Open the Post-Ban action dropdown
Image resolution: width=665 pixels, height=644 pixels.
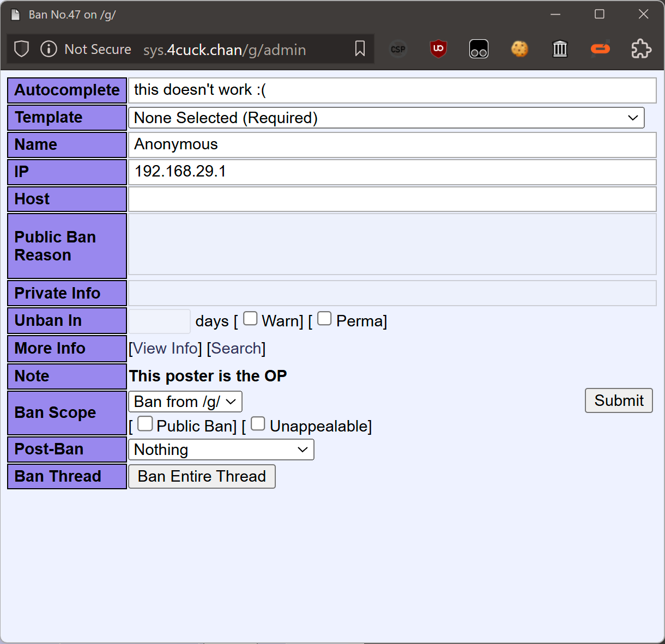(x=221, y=449)
